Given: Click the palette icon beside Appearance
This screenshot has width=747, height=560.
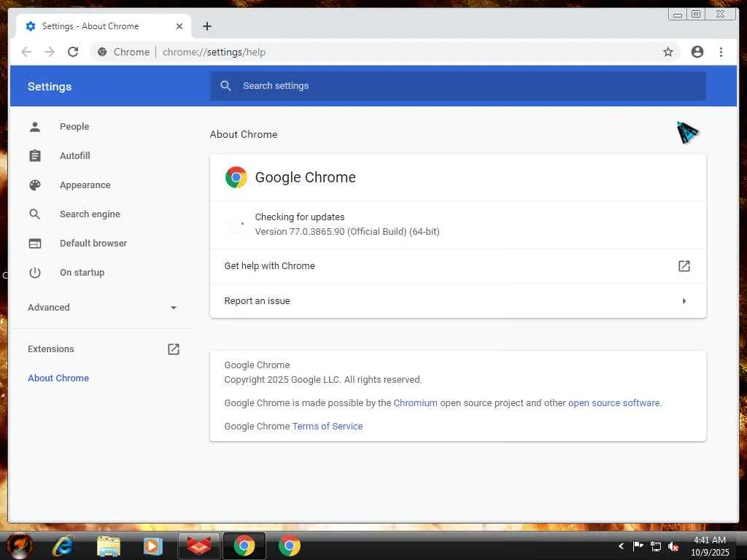Looking at the screenshot, I should (35, 184).
